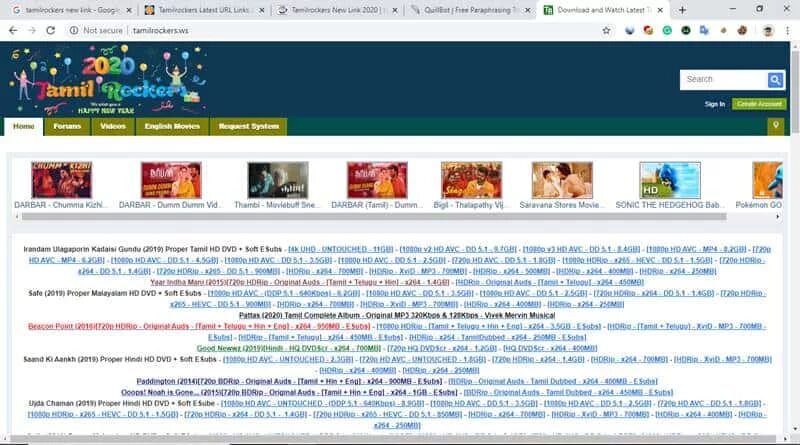Open the Good Newwz (2019) Hindi link

tap(289, 348)
